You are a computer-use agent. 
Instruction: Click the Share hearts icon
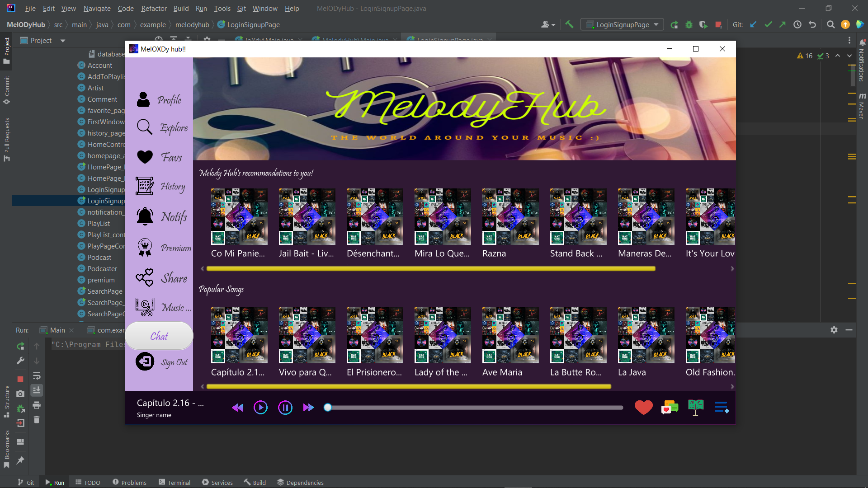click(x=145, y=277)
